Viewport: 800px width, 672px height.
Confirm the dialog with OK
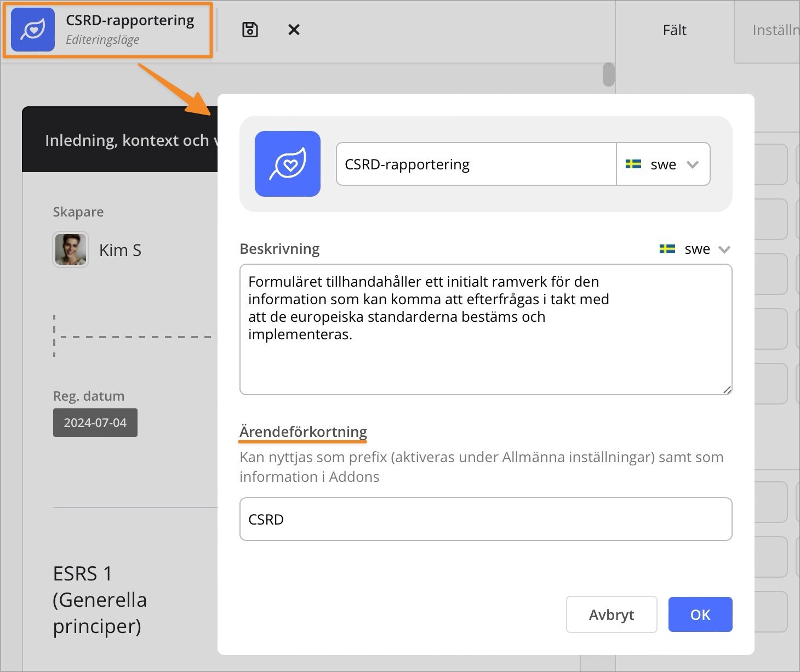[700, 614]
